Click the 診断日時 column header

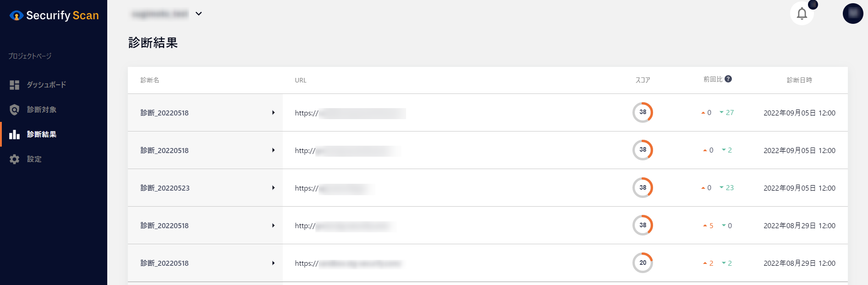click(799, 80)
